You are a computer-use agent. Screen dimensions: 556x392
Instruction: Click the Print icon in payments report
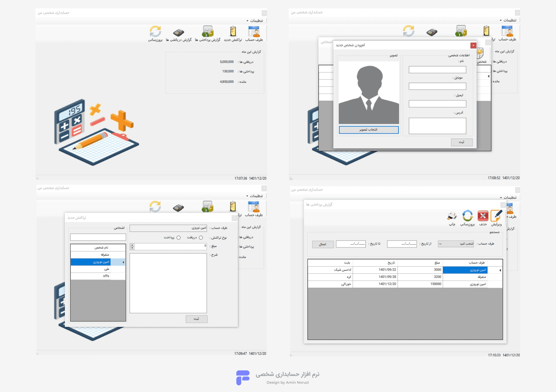point(452,216)
